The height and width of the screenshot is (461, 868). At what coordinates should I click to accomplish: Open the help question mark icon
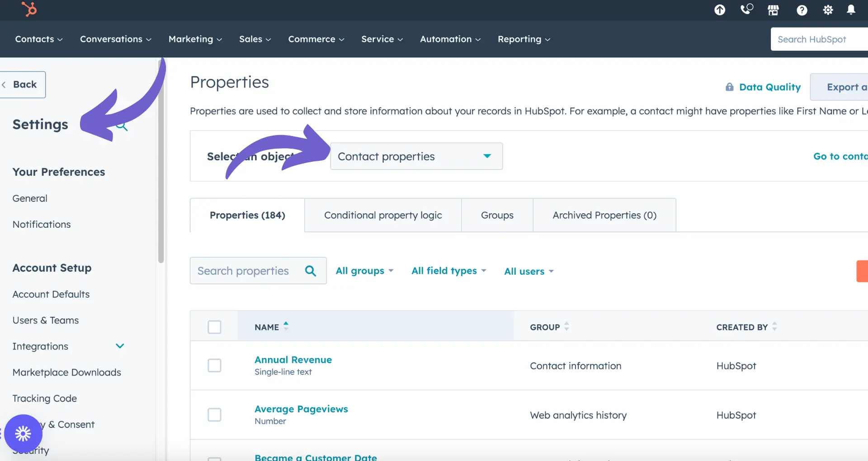(x=802, y=10)
